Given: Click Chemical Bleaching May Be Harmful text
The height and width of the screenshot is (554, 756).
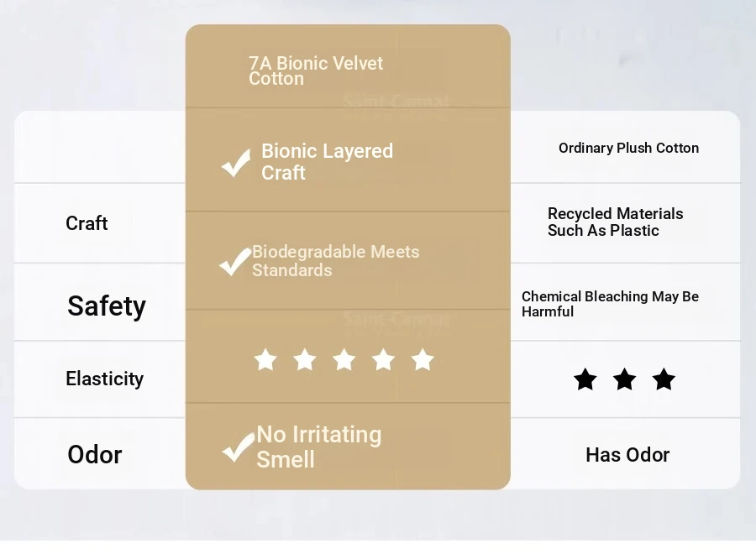Looking at the screenshot, I should tap(610, 304).
